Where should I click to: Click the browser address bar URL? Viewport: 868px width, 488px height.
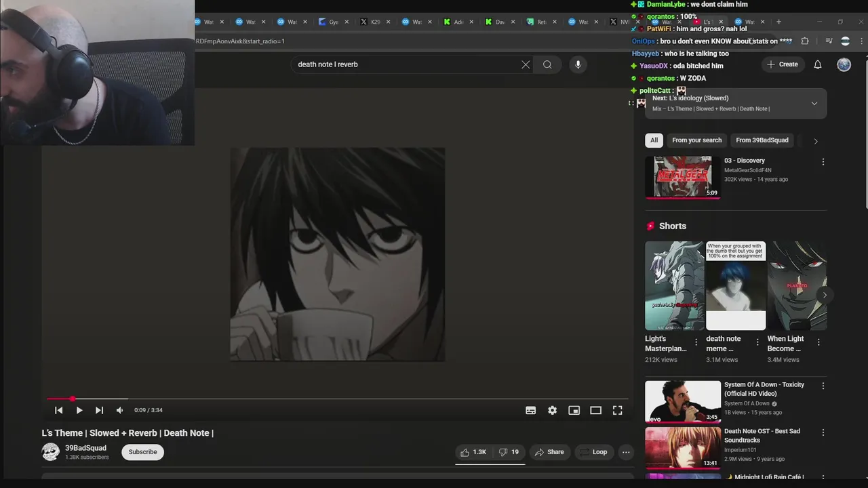pos(240,41)
